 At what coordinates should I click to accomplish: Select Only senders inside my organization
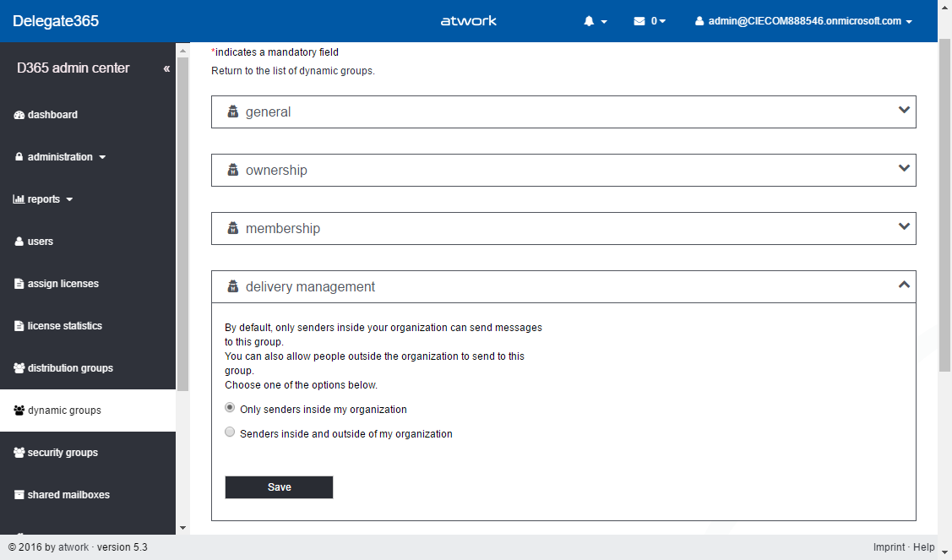230,407
